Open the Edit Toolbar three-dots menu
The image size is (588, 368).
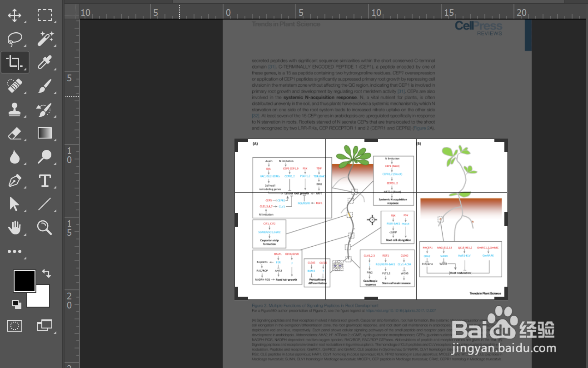coord(15,252)
